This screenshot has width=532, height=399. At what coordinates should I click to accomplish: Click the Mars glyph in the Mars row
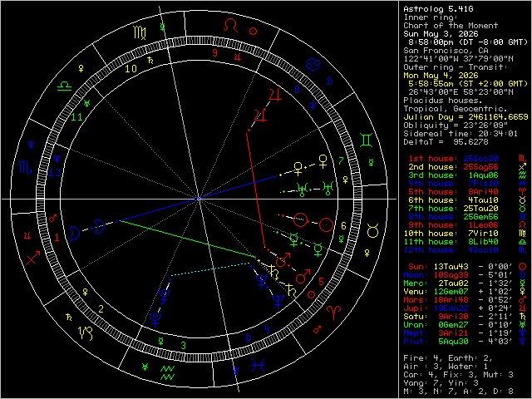(x=523, y=300)
